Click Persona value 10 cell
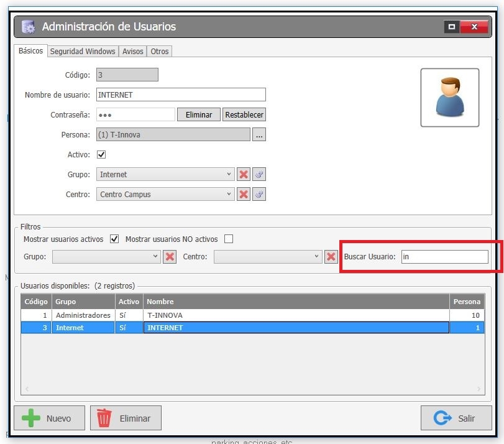The image size is (504, 444). tap(467, 315)
